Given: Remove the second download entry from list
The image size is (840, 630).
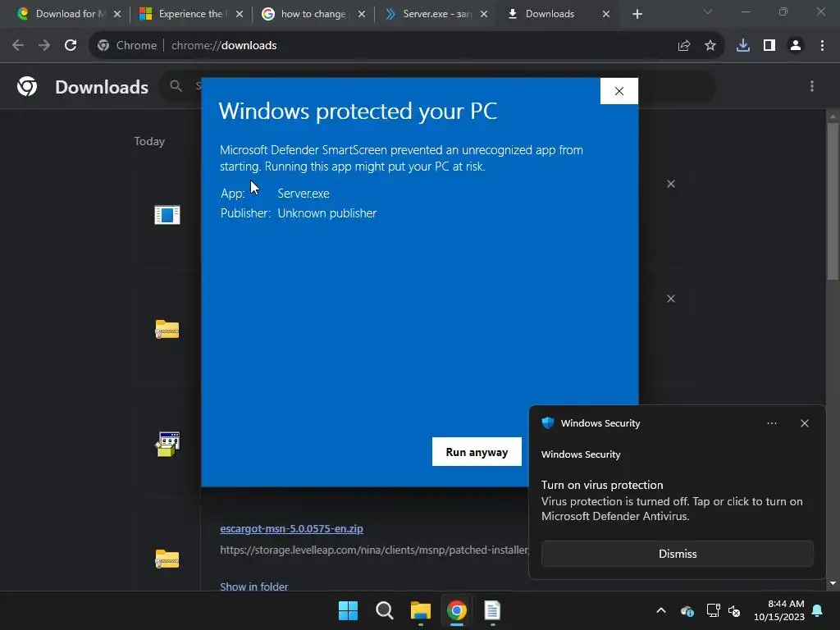Looking at the screenshot, I should 671,299.
